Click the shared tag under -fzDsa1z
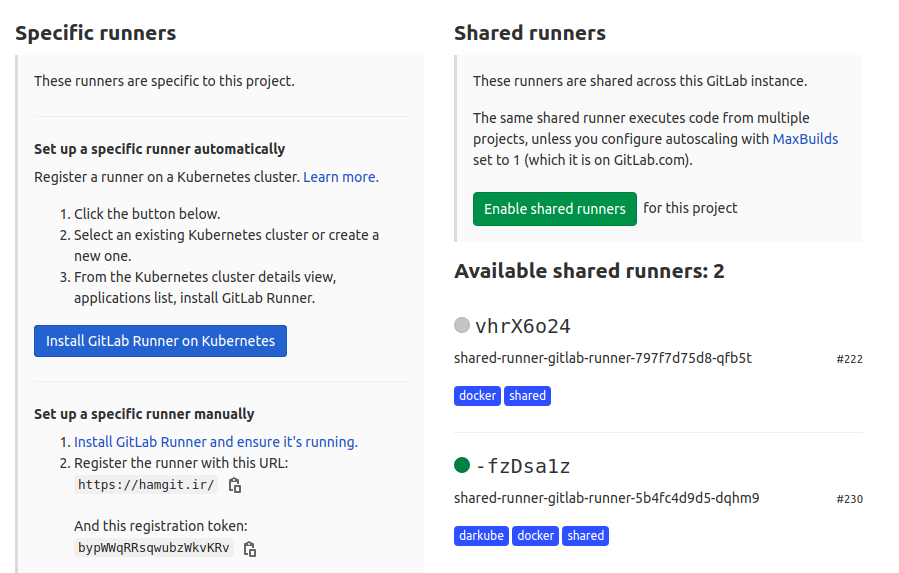Screen dimensions: 899x573 (585, 536)
